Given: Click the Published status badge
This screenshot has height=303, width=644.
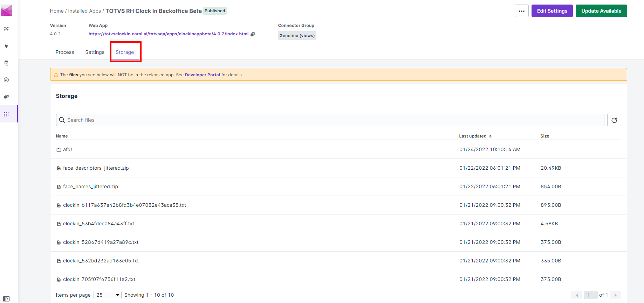Looking at the screenshot, I should pyautogui.click(x=215, y=11).
